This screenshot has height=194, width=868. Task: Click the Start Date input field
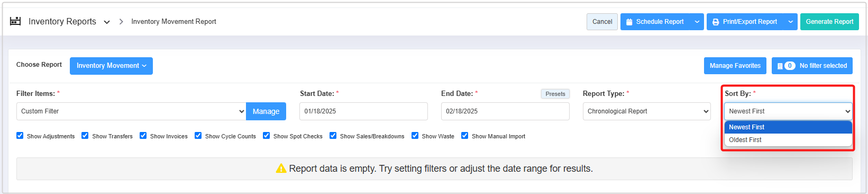click(x=363, y=111)
